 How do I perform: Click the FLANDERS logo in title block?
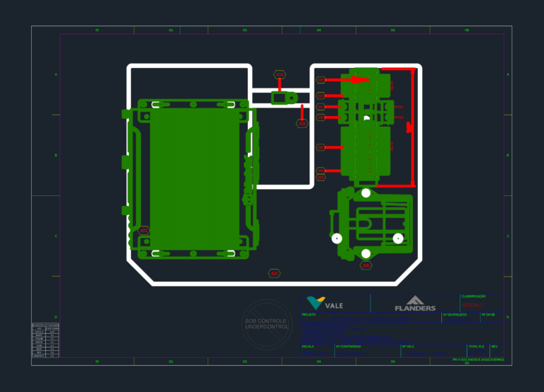pos(415,304)
